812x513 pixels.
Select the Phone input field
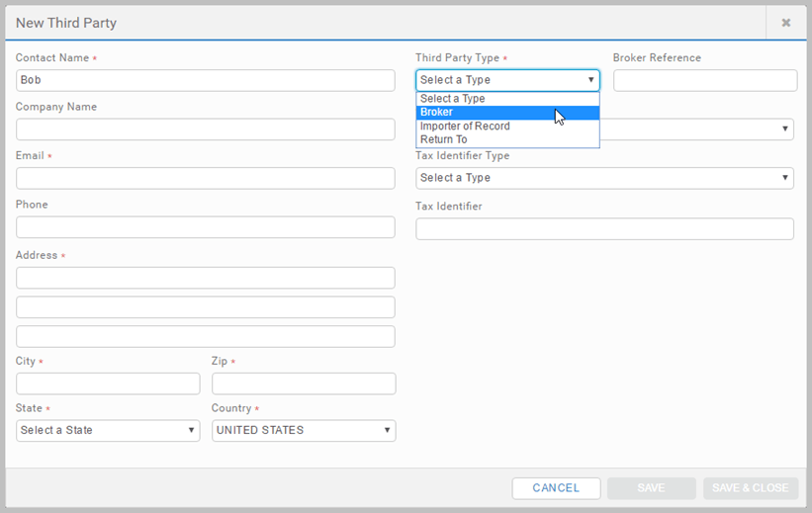point(206,227)
